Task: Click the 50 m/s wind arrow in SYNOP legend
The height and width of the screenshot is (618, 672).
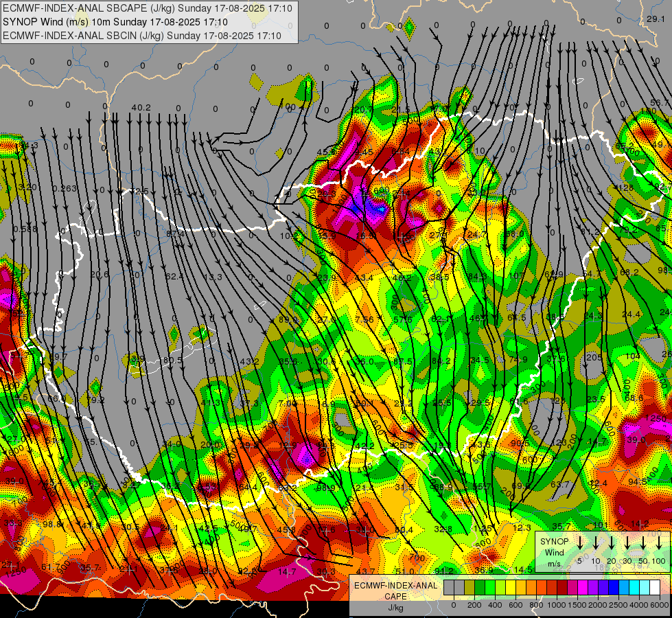Action: [x=643, y=543]
